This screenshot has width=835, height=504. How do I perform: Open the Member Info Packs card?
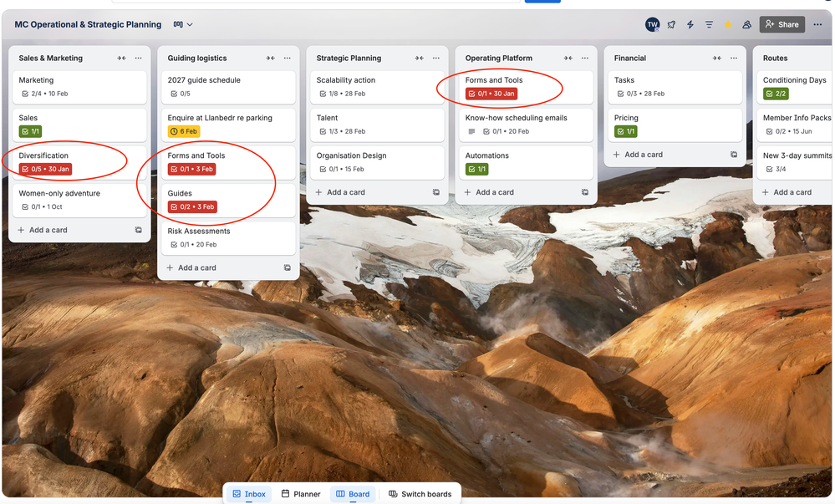pos(795,125)
